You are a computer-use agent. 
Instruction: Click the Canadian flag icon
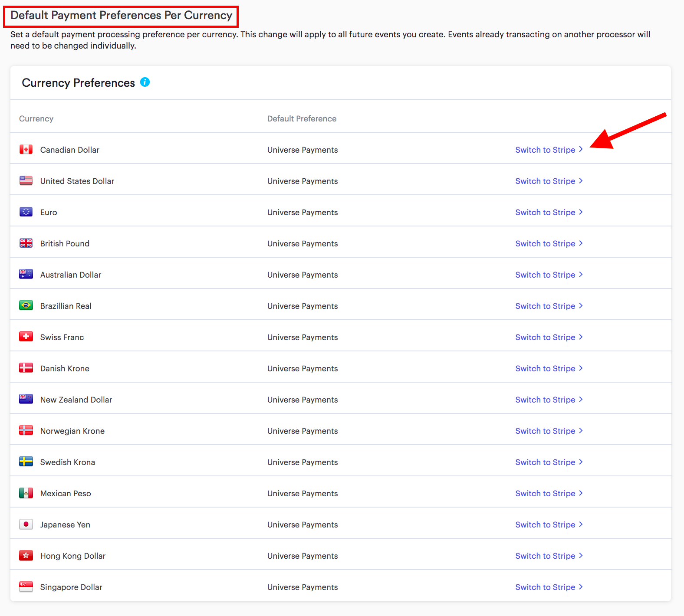26,150
